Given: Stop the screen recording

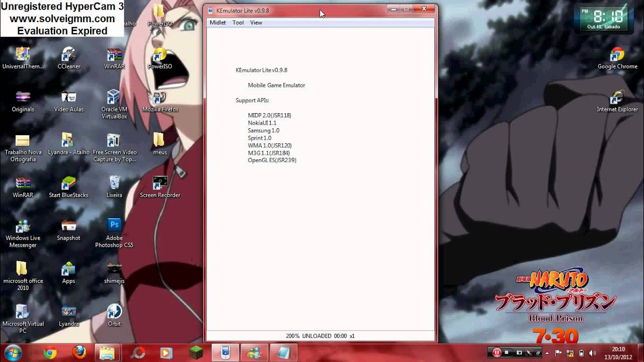Looking at the screenshot, I should (x=507, y=352).
